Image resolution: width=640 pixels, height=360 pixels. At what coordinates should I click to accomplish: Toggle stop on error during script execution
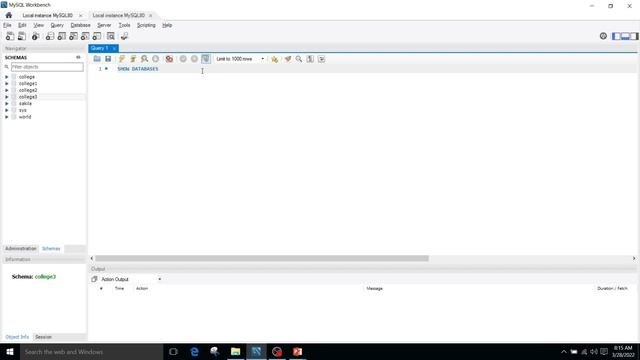[169, 59]
